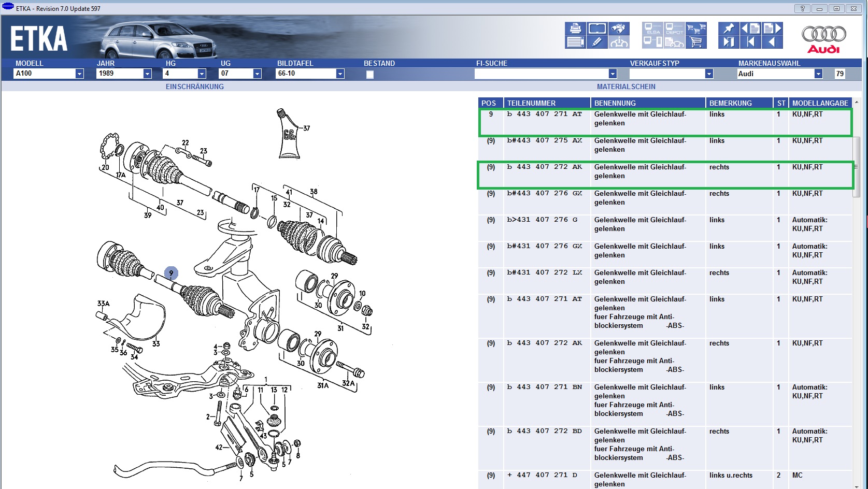
Task: Click the pushpin icon
Action: pos(728,28)
